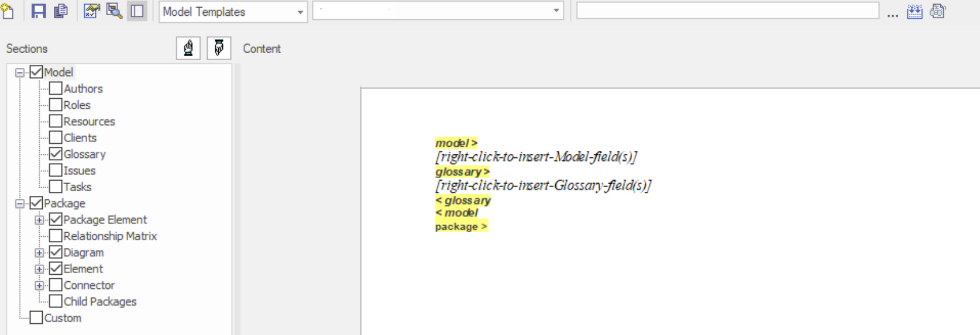Viewport: 980px width, 335px height.
Task: Uncheck the Element checkbox
Action: [x=56, y=268]
